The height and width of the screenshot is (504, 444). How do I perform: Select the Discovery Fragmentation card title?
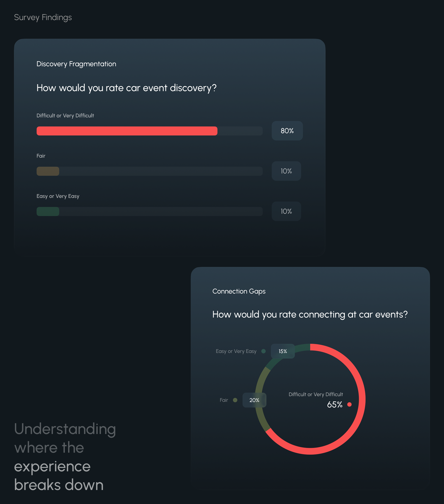pyautogui.click(x=76, y=64)
